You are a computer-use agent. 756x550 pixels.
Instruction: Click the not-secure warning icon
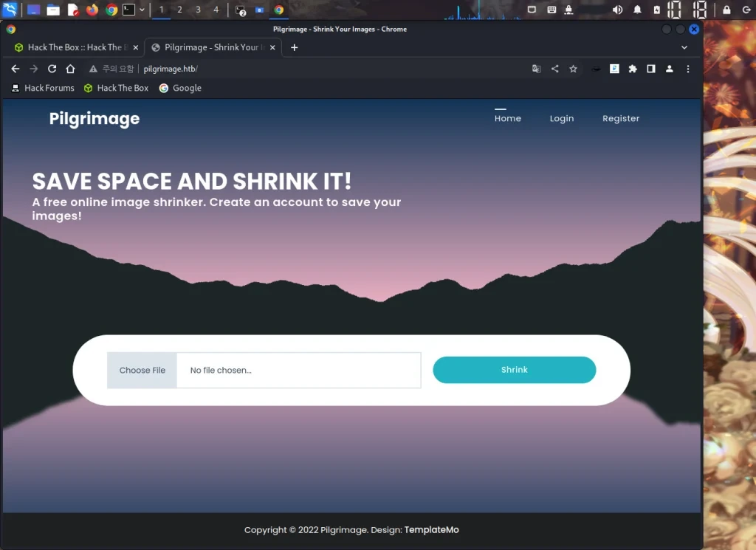(93, 69)
